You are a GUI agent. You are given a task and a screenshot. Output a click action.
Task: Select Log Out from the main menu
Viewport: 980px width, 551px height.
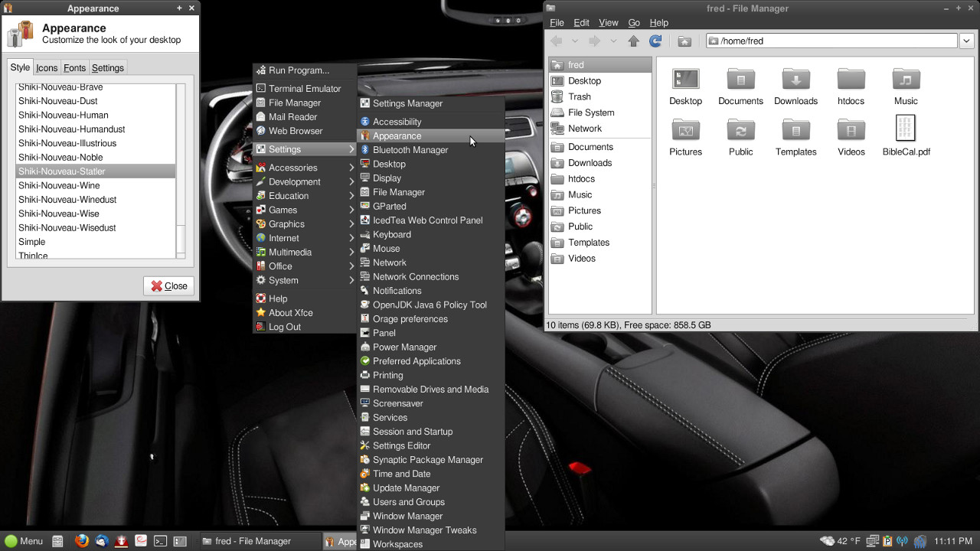pyautogui.click(x=305, y=327)
